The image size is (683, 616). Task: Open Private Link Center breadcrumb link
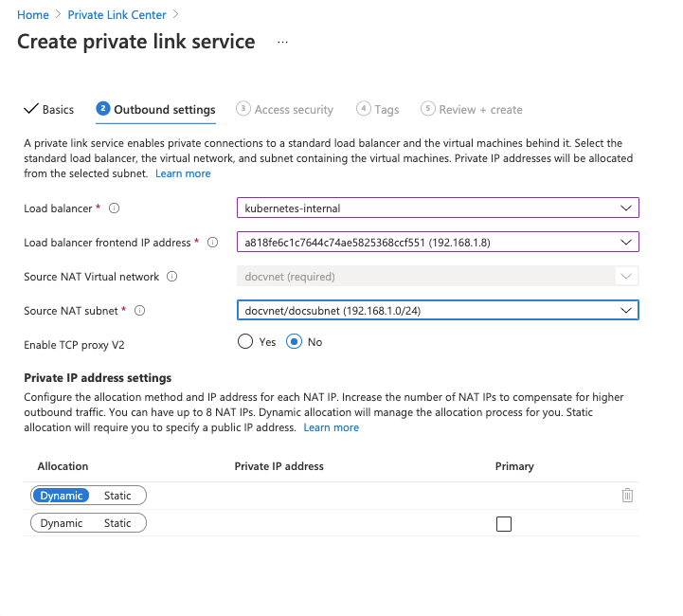point(117,15)
